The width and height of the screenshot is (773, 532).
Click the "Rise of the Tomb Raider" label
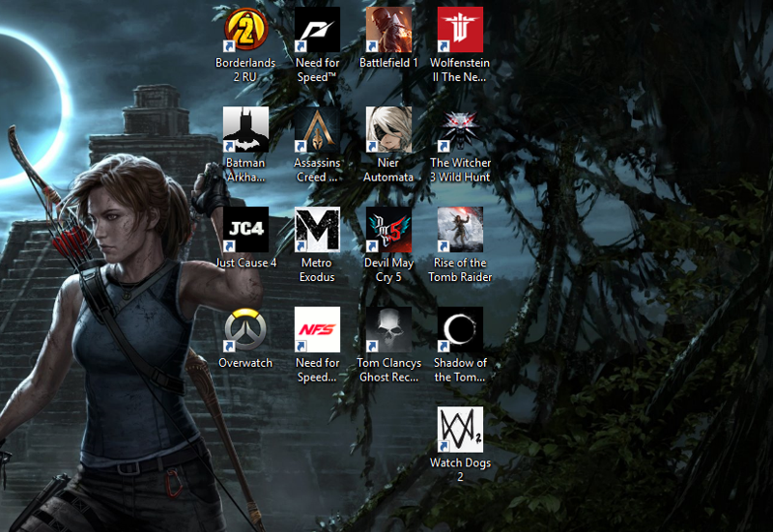(x=460, y=270)
